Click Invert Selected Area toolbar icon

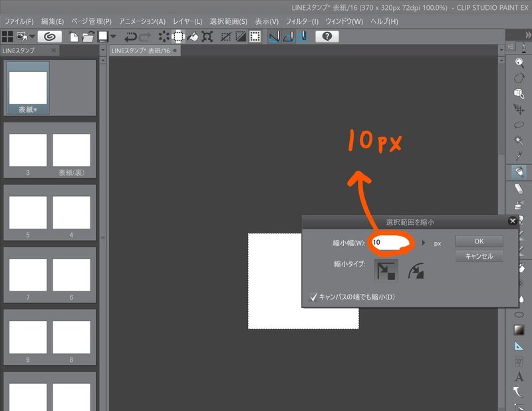tap(241, 37)
